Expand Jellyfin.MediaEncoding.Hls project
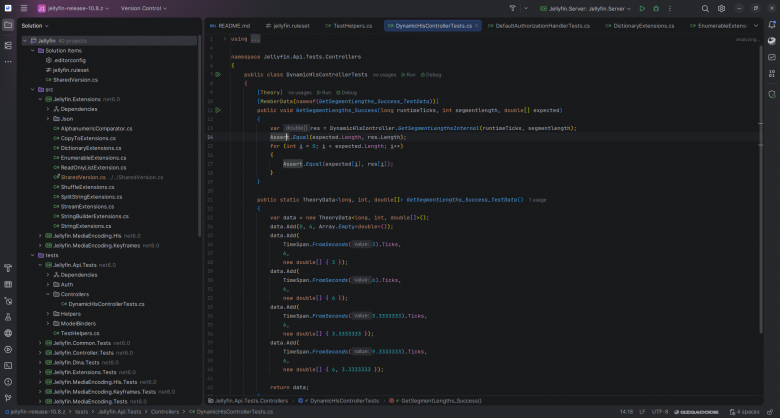Image resolution: width=780 pixels, height=418 pixels. coord(40,236)
